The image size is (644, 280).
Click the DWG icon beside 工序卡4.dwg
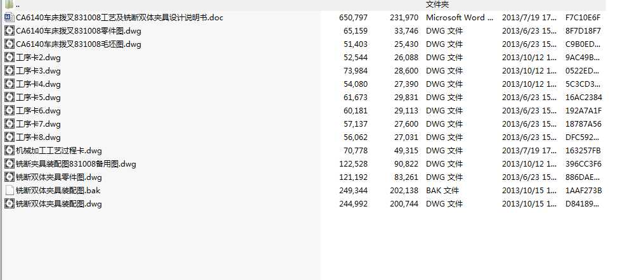[x=9, y=84]
